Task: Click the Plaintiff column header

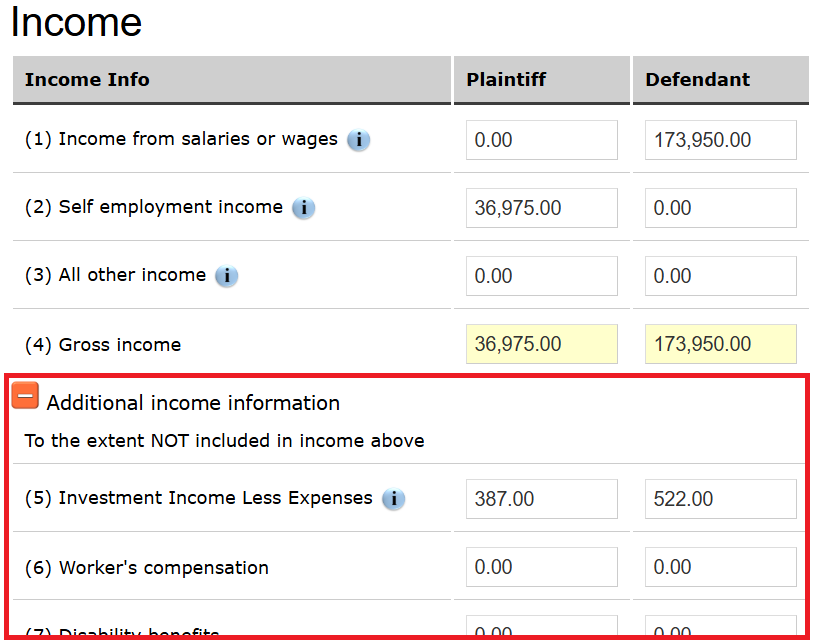Action: [x=542, y=80]
